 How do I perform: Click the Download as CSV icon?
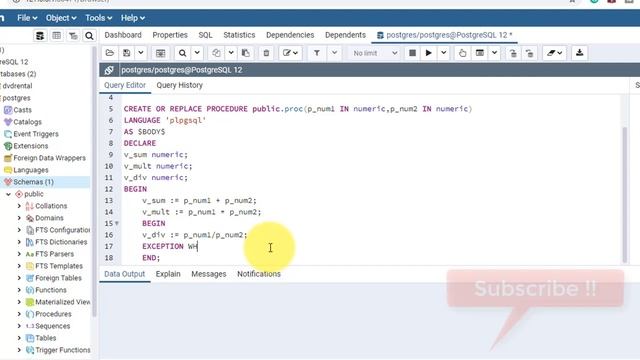pos(579,53)
